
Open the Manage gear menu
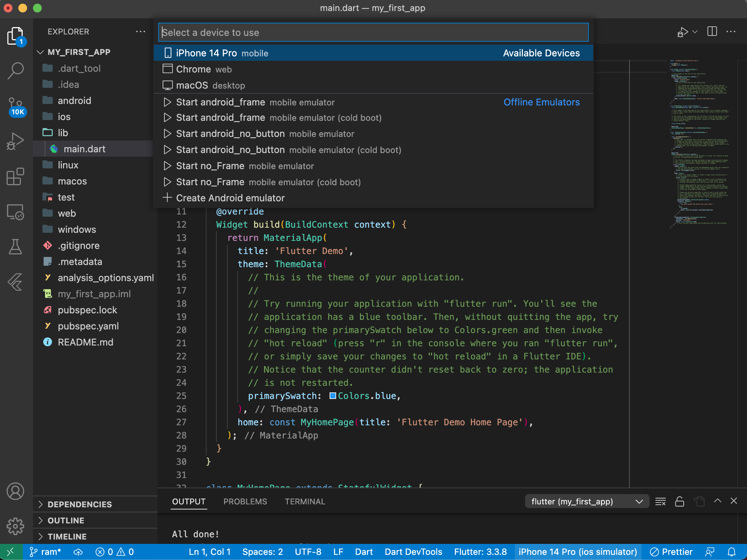point(16,526)
